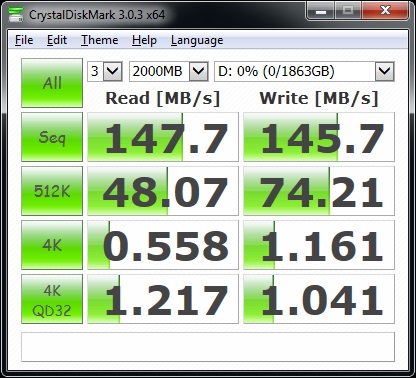416x378 pixels.
Task: Open the File menu
Action: 24,40
